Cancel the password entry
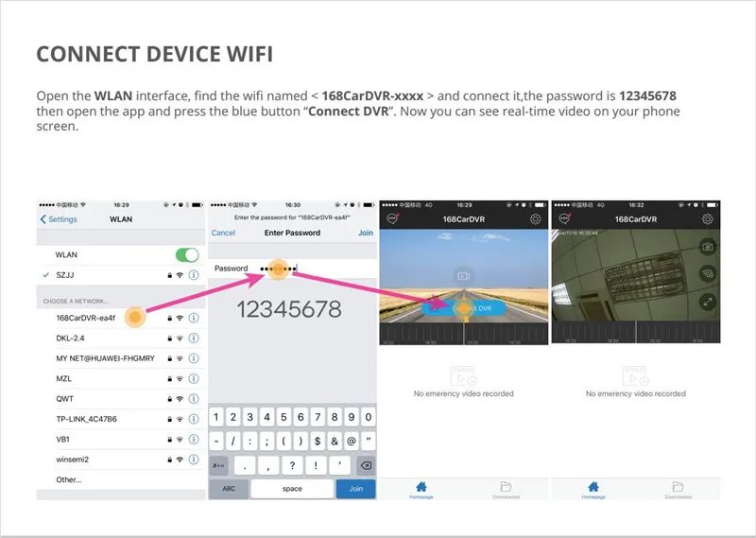This screenshot has height=538, width=756. click(x=223, y=233)
